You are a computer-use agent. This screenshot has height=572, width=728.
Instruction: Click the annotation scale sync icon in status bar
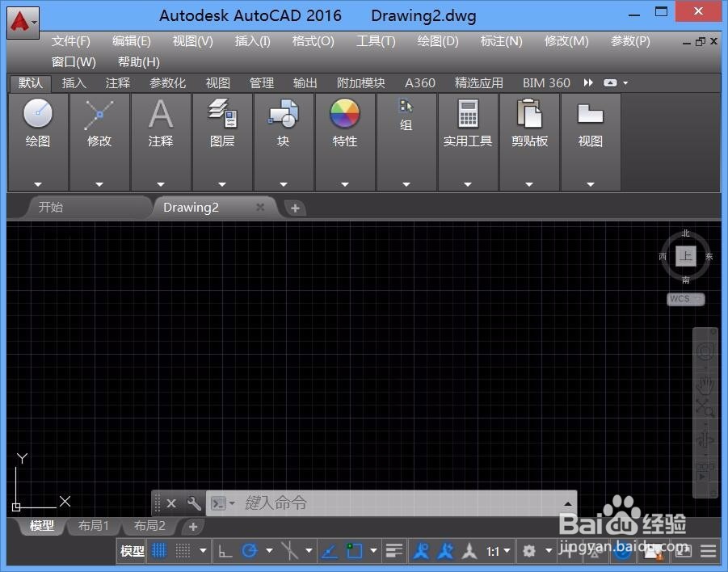tap(444, 551)
